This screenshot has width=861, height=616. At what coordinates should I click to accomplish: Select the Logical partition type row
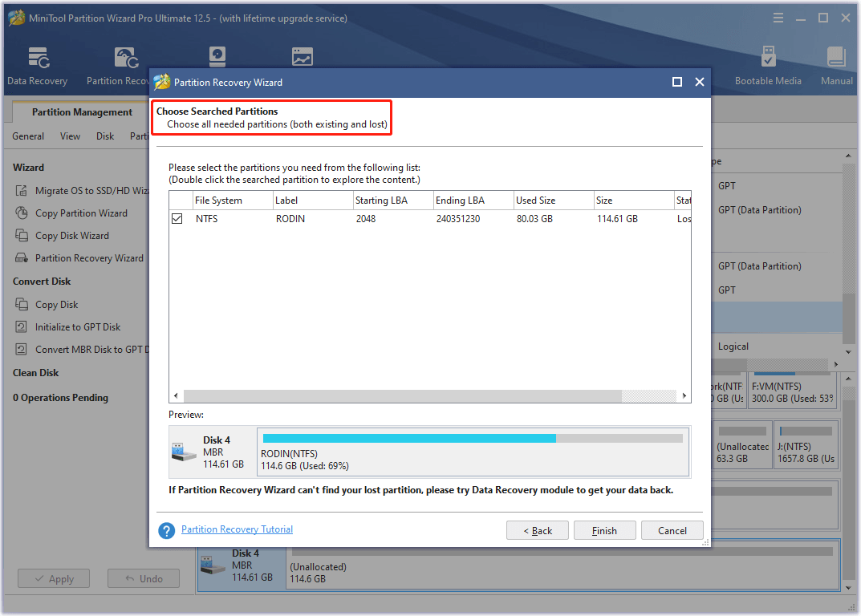click(x=777, y=346)
